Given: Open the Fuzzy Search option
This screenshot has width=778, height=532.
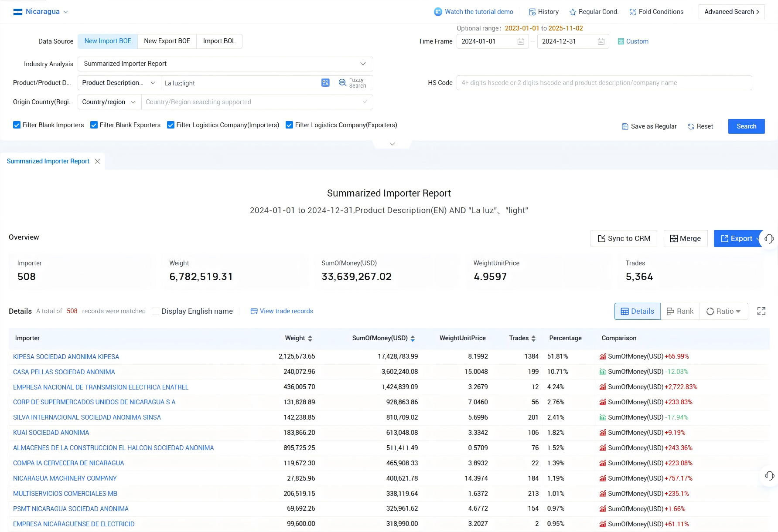Looking at the screenshot, I should 353,83.
